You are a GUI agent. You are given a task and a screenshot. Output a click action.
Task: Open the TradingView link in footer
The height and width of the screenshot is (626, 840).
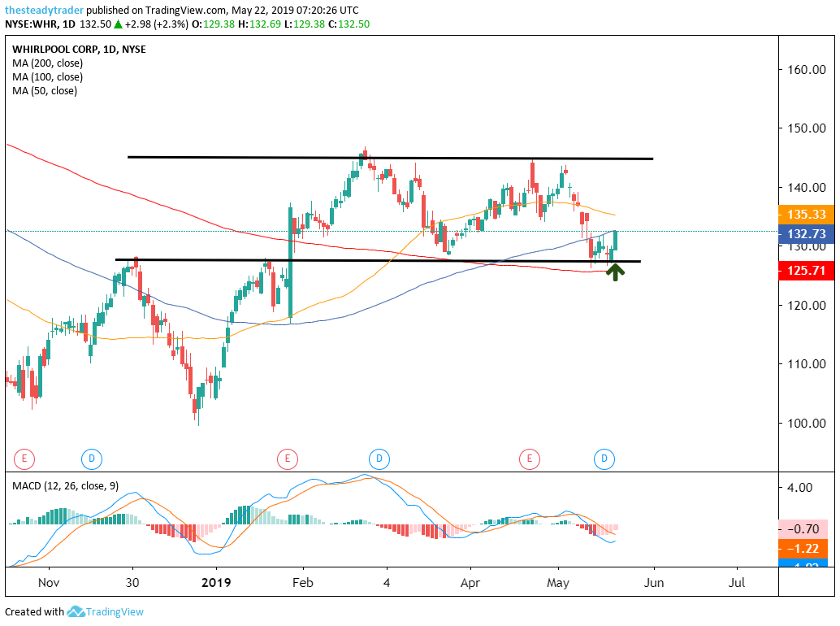pyautogui.click(x=115, y=611)
